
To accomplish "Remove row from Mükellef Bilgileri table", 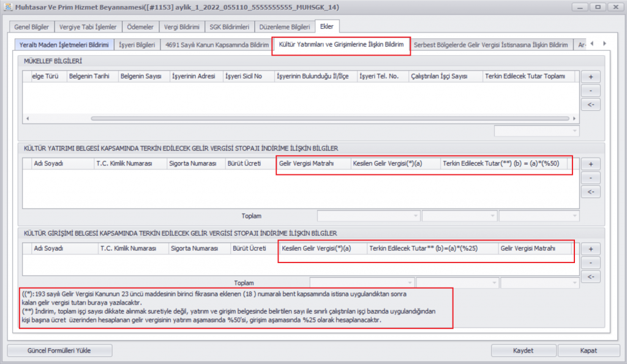I will pyautogui.click(x=590, y=91).
